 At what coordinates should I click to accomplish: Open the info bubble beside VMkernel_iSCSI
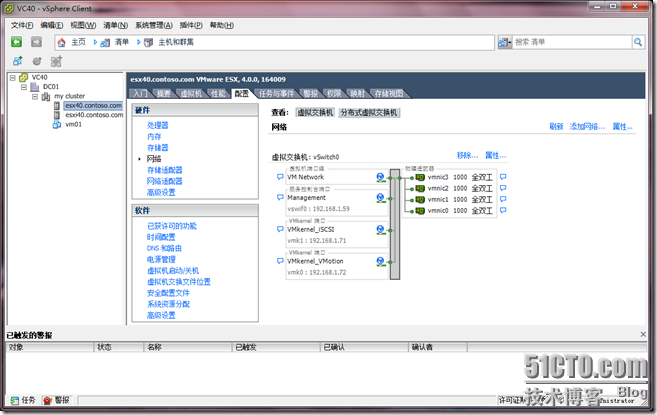coord(280,229)
